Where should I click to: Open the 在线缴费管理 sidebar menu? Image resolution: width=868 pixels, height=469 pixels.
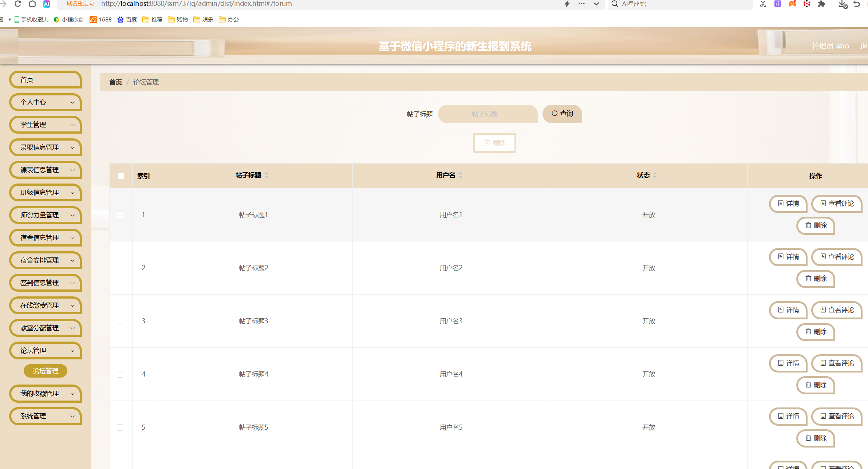tap(46, 306)
